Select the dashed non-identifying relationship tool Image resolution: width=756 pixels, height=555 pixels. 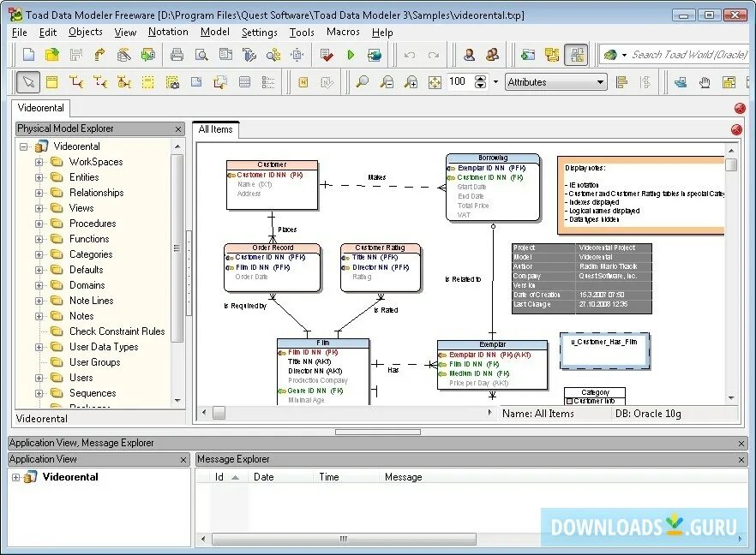[100, 82]
